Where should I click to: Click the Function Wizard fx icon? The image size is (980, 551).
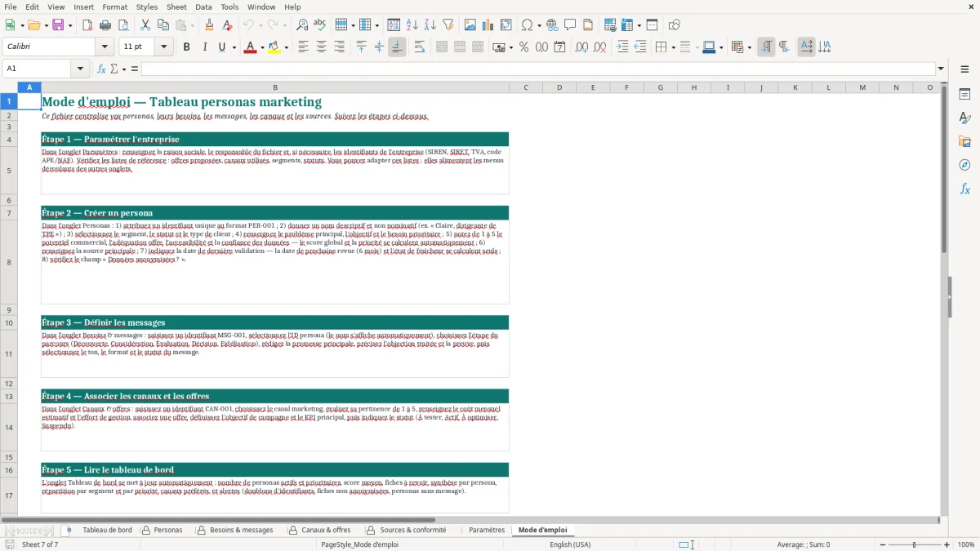coord(101,69)
